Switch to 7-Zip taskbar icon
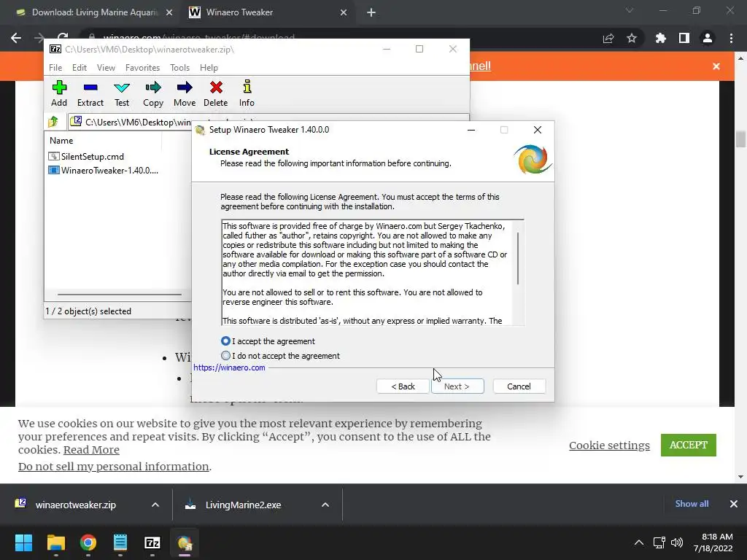 [x=152, y=542]
